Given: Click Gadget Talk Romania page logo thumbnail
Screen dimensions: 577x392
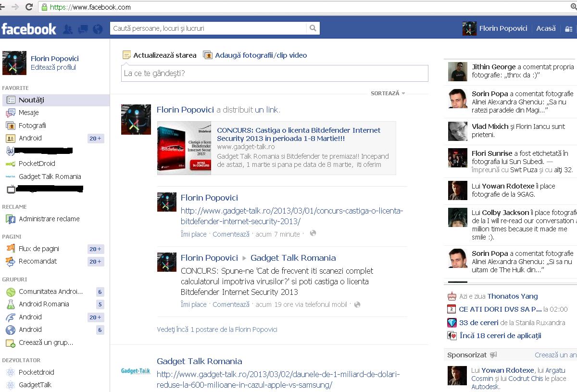Looking at the screenshot, I should click(x=136, y=371).
